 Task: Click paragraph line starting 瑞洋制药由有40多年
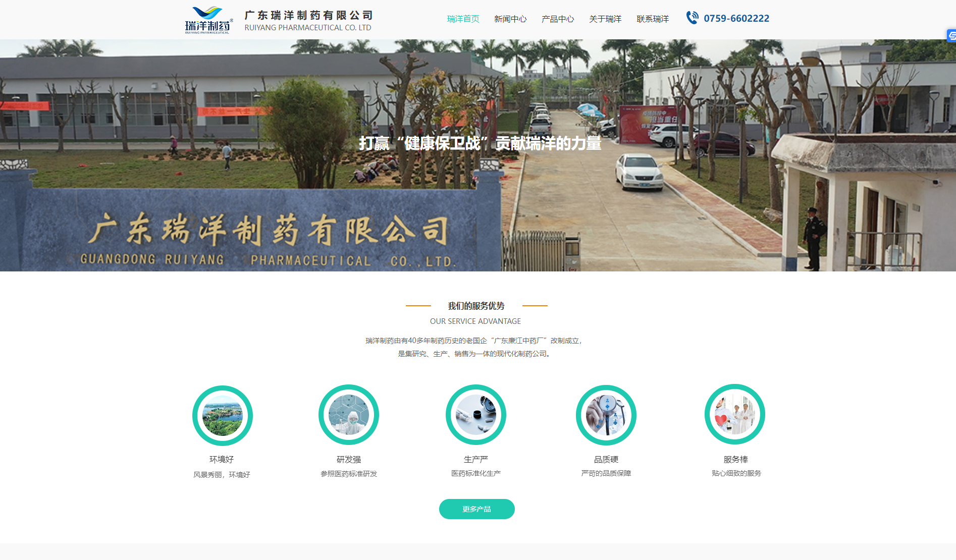tap(475, 341)
